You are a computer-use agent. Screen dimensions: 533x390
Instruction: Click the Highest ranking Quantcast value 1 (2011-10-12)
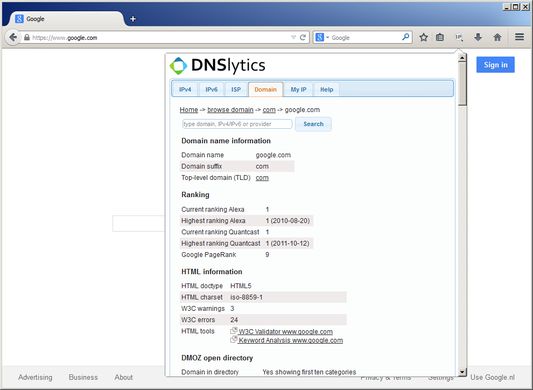point(288,243)
